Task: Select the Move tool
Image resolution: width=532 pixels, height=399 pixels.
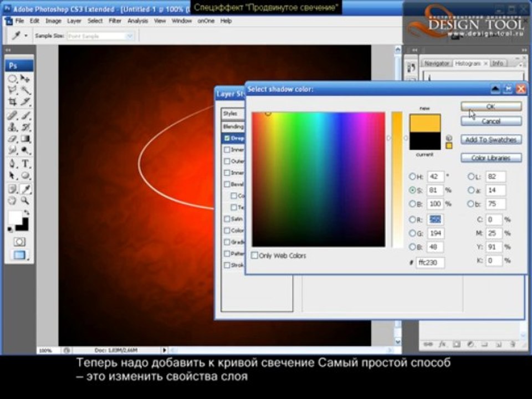Action: (25, 79)
